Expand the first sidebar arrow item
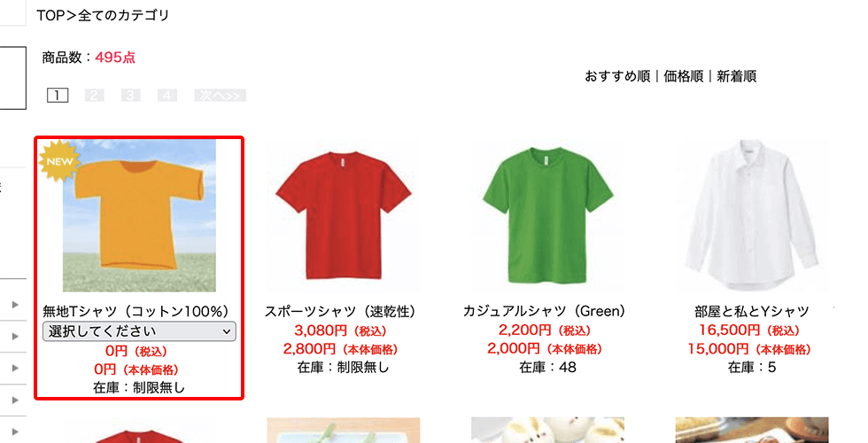 pyautogui.click(x=16, y=305)
